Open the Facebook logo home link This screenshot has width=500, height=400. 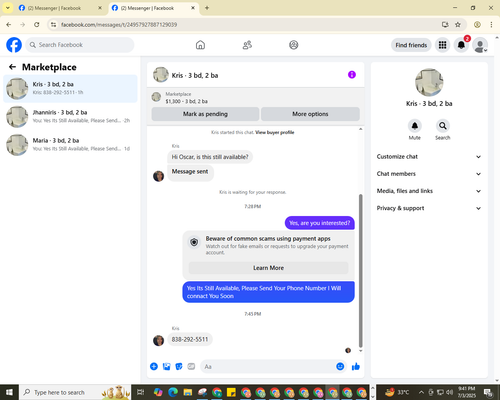pyautogui.click(x=14, y=45)
